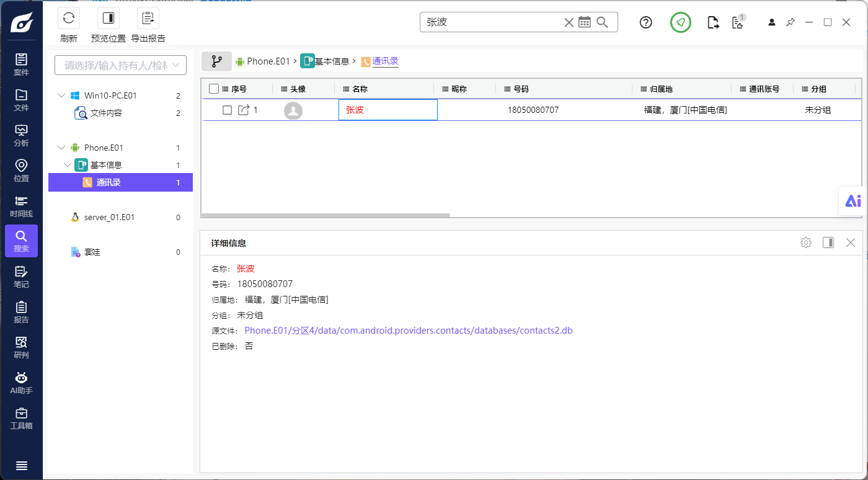Open the contacts2.db source file link
This screenshot has width=868, height=480.
(409, 331)
